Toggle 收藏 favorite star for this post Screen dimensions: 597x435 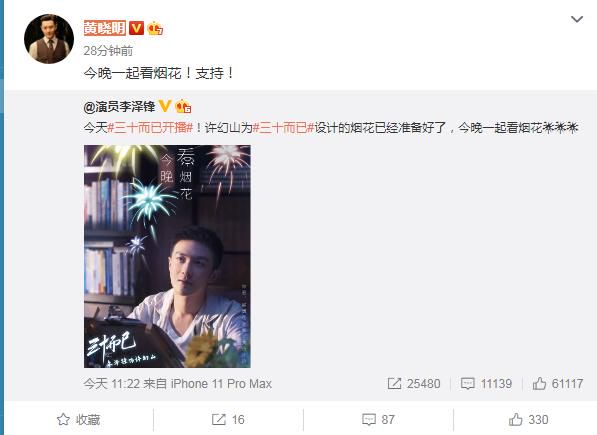pyautogui.click(x=78, y=419)
